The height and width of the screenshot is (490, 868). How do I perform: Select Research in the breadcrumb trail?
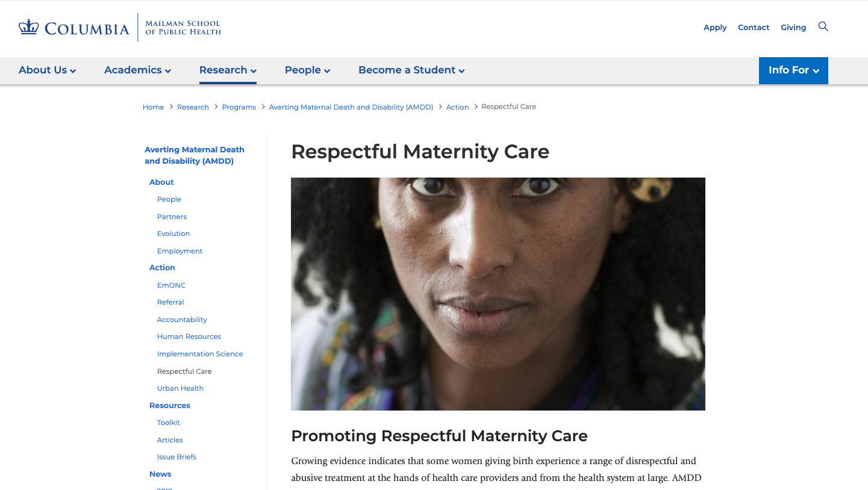[193, 107]
